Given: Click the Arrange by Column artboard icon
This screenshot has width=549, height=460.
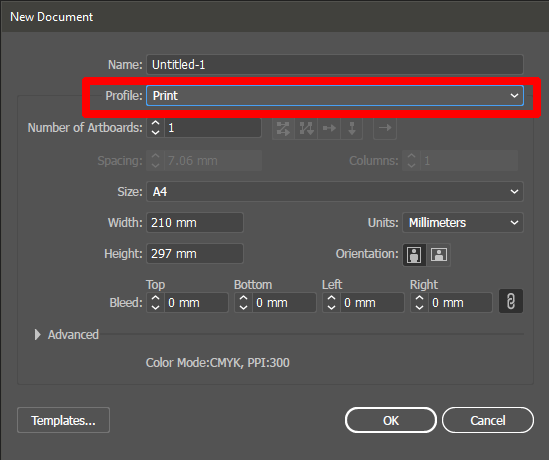Looking at the screenshot, I should pyautogui.click(x=352, y=128).
